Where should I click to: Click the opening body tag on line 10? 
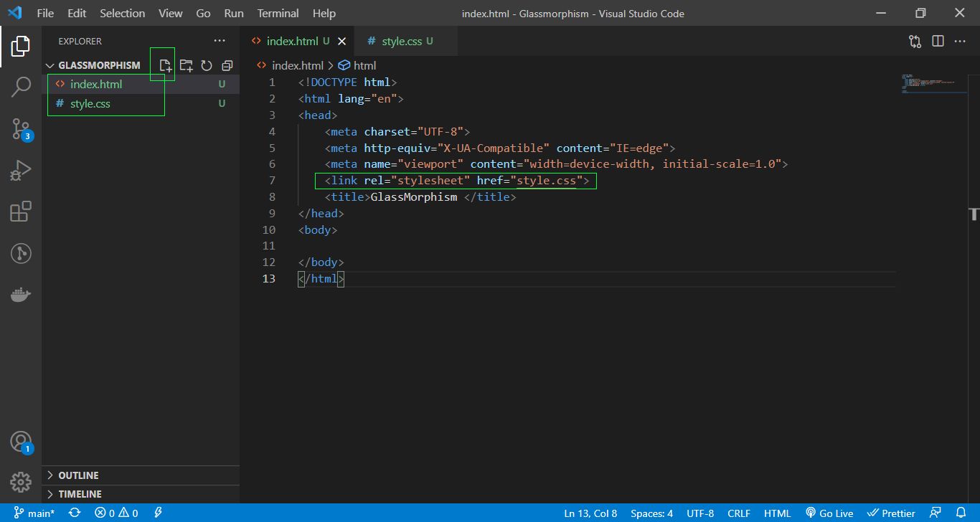pos(318,230)
